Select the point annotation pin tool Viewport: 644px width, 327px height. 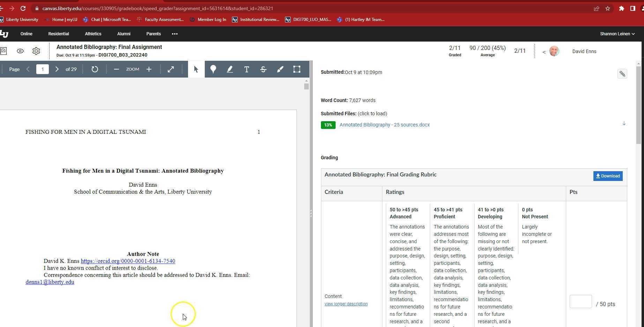point(213,69)
